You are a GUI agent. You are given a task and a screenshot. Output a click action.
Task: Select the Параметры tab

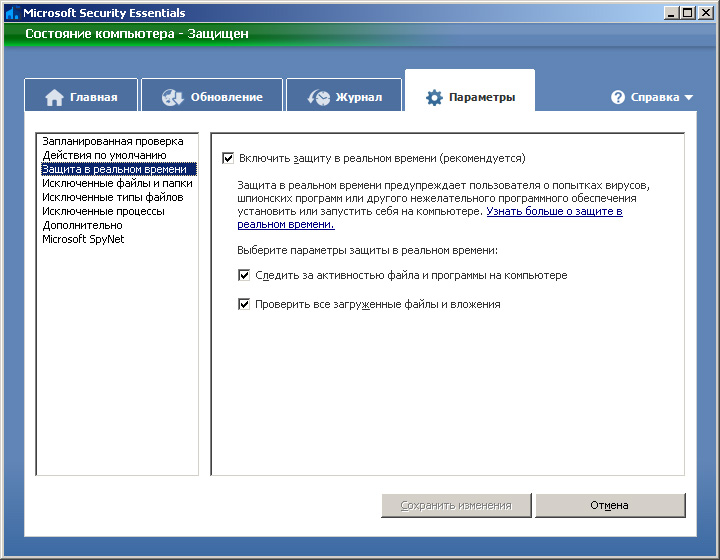(470, 91)
